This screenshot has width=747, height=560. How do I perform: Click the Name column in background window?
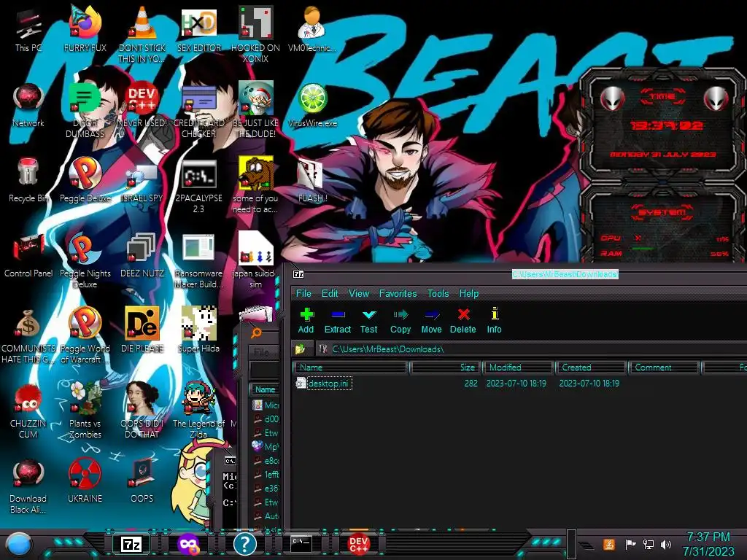point(265,389)
